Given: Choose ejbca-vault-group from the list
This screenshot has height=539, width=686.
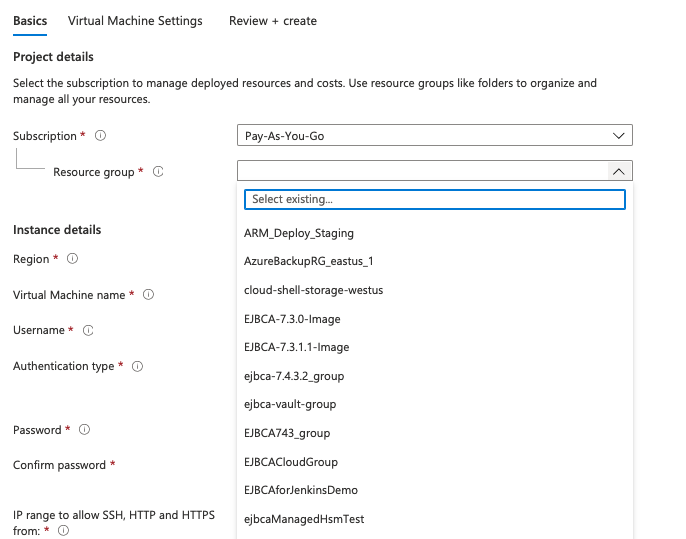Looking at the screenshot, I should (x=290, y=404).
